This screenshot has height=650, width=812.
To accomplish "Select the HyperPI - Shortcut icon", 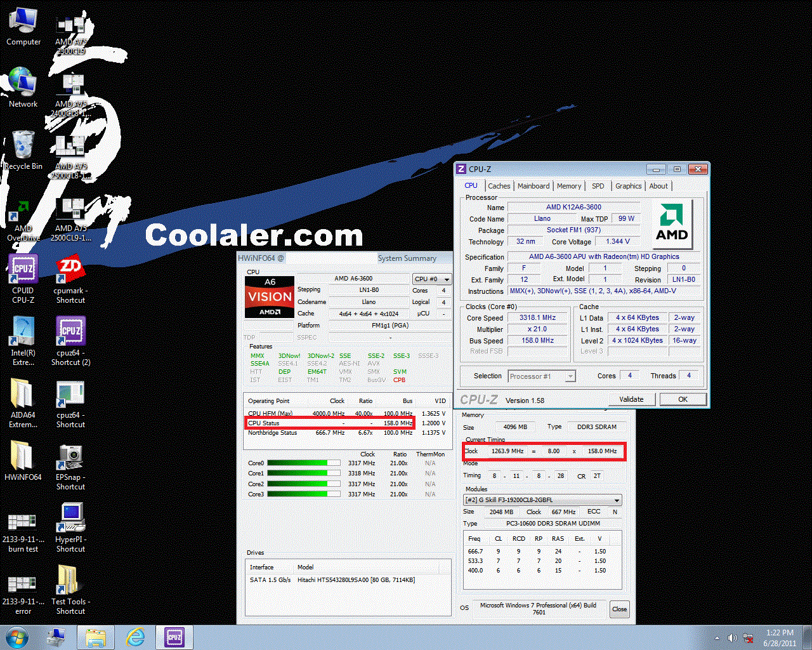I will [x=70, y=528].
